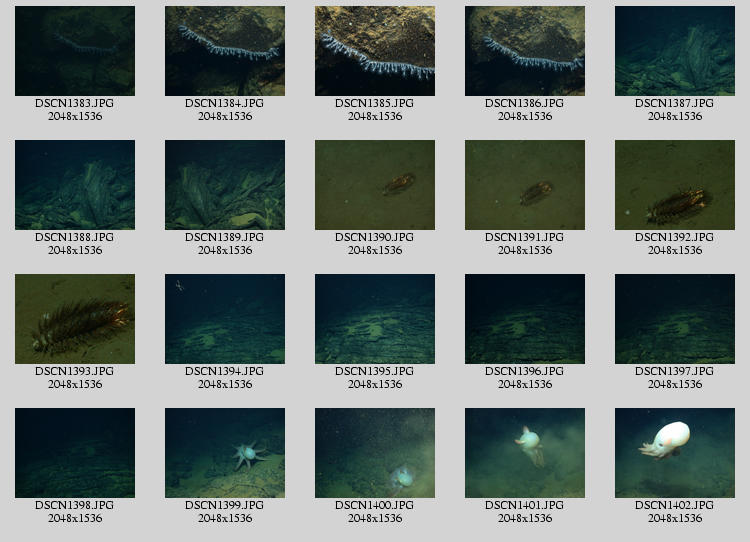Screen dimensions: 750x542
Task: Click the file name DSCN1387.JPG
Action: 675,103
